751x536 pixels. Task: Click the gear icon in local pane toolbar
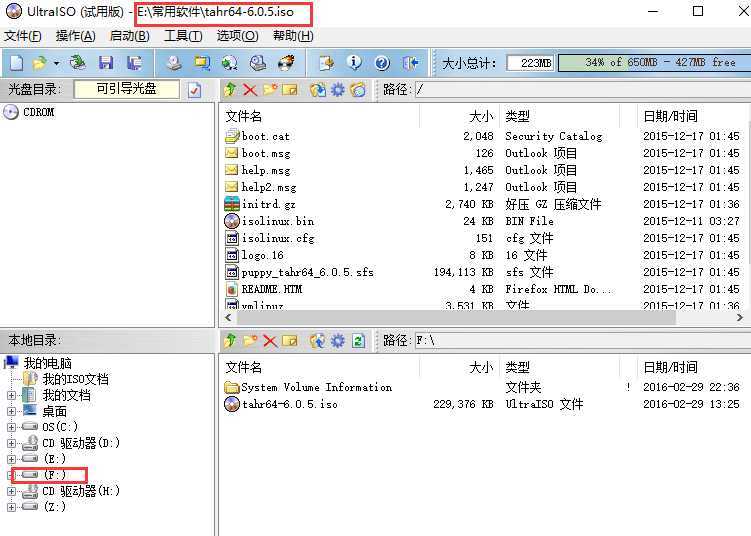[x=338, y=341]
